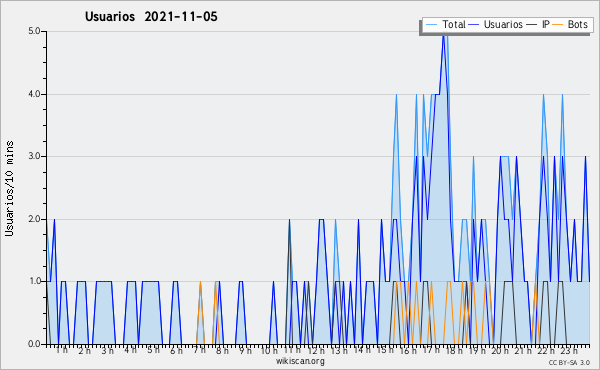
Task: Click the '23 h' x-axis label
Action: coord(569,350)
